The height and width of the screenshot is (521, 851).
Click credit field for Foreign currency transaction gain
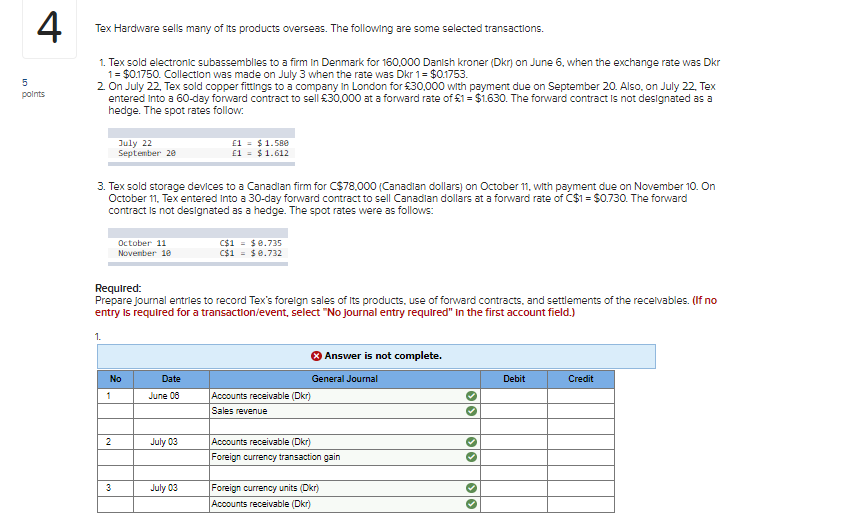point(581,458)
